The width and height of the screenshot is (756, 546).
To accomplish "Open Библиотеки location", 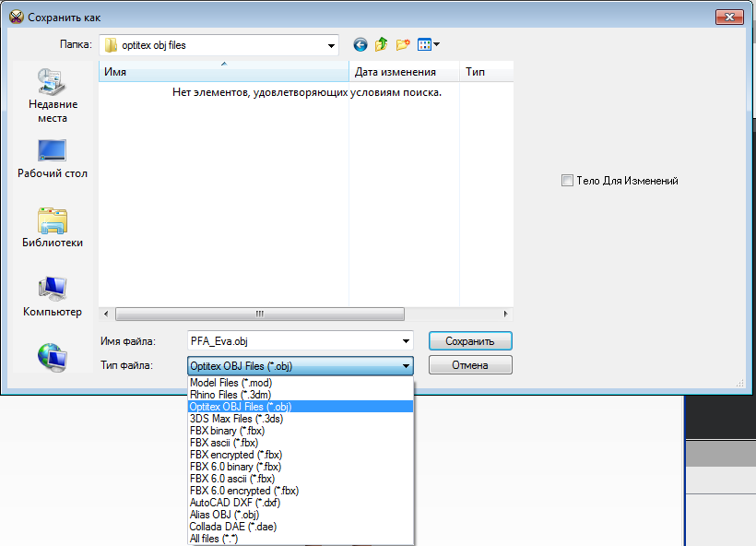I will point(53,228).
